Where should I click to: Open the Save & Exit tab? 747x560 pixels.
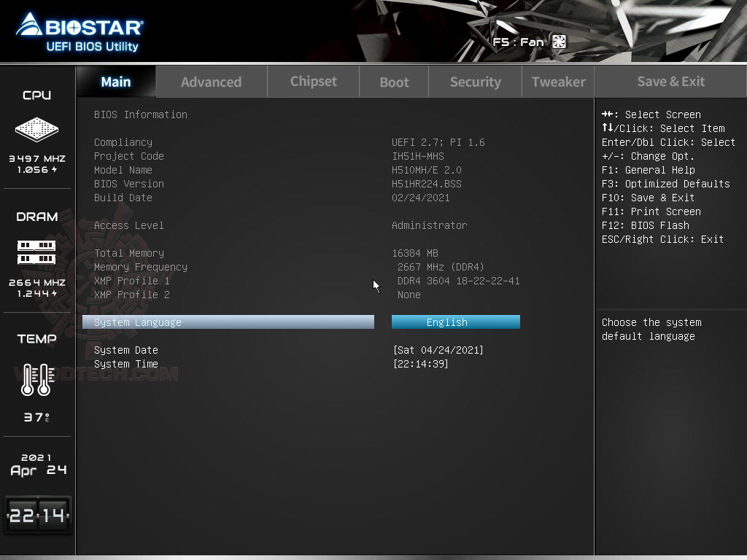[x=671, y=82]
